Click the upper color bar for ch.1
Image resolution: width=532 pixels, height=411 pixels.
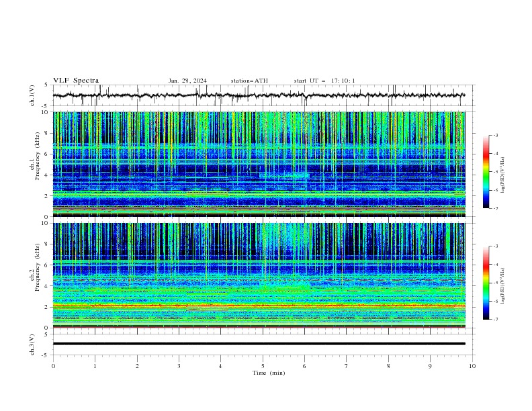click(x=486, y=172)
